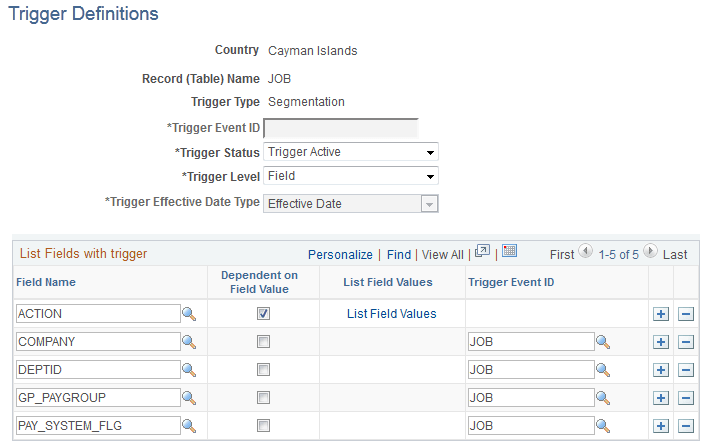The height and width of the screenshot is (448, 704).
Task: Click the GP_PAYGROUP field name input
Action: [x=97, y=398]
